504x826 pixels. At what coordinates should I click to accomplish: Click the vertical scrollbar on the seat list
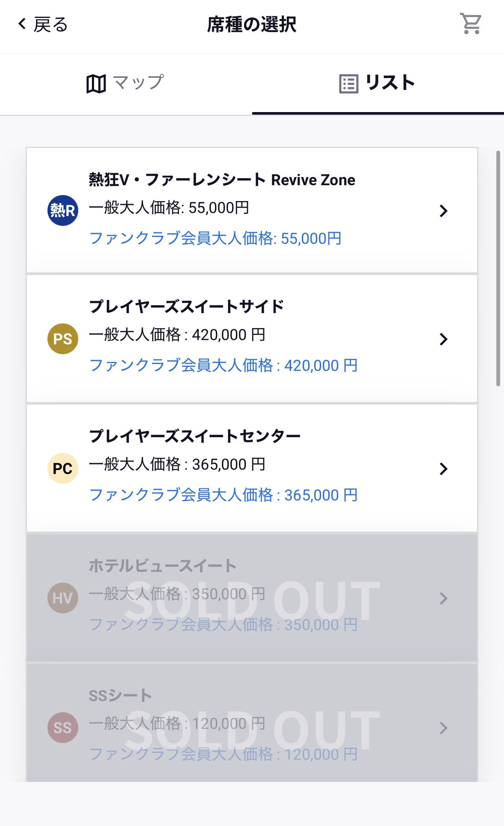point(498,268)
